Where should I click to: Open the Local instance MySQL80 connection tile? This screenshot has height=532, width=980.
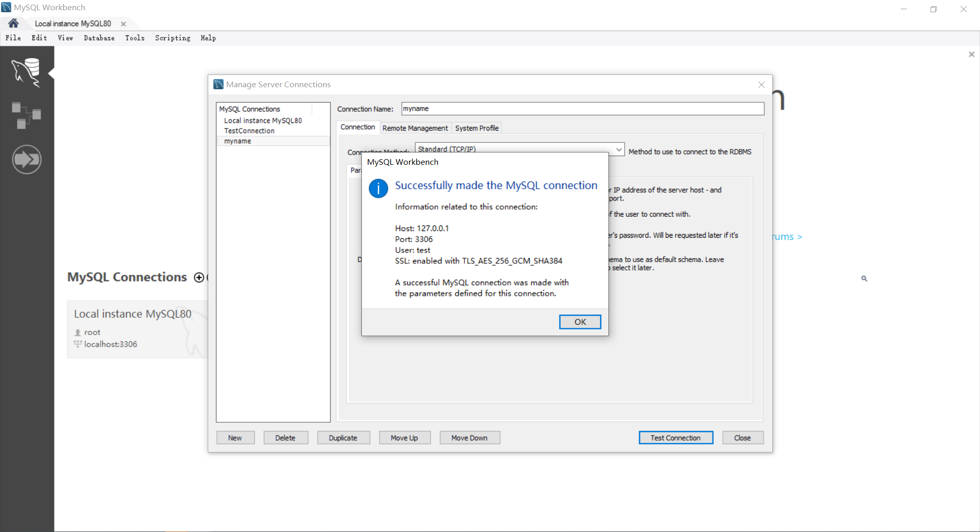[137, 330]
